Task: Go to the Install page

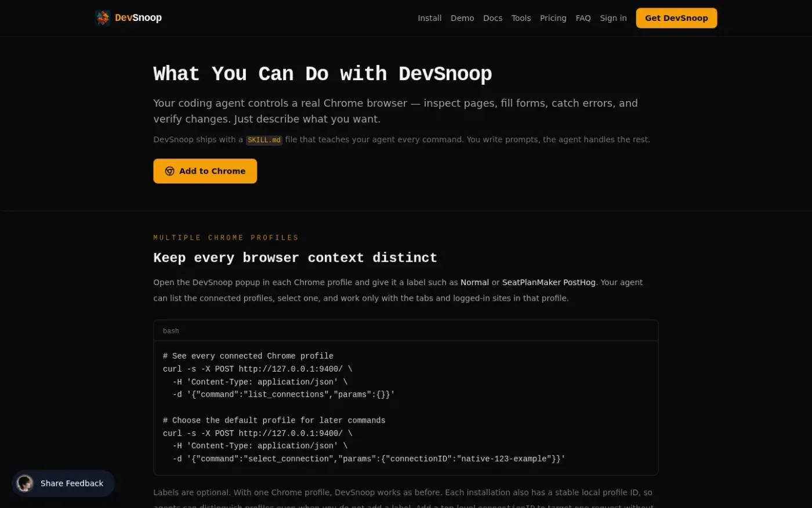Action: pos(429,18)
